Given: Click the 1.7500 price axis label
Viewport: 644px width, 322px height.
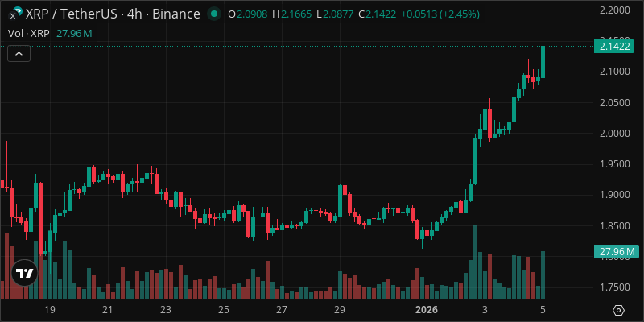Looking at the screenshot, I should tap(615, 287).
